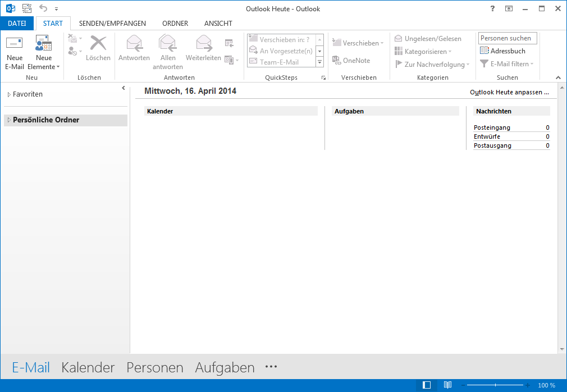Click send/receive all folders quick access icon
567x392 pixels.
[27, 8]
